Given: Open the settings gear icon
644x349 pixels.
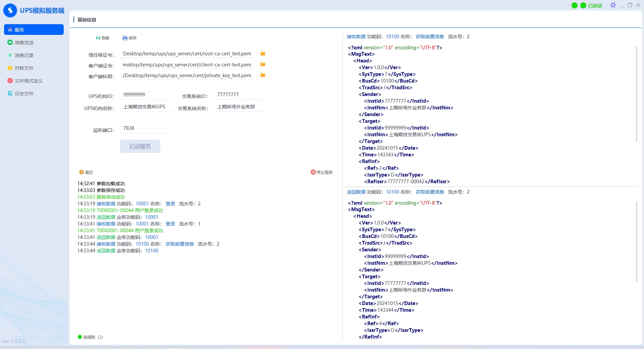Looking at the screenshot, I should (613, 5).
